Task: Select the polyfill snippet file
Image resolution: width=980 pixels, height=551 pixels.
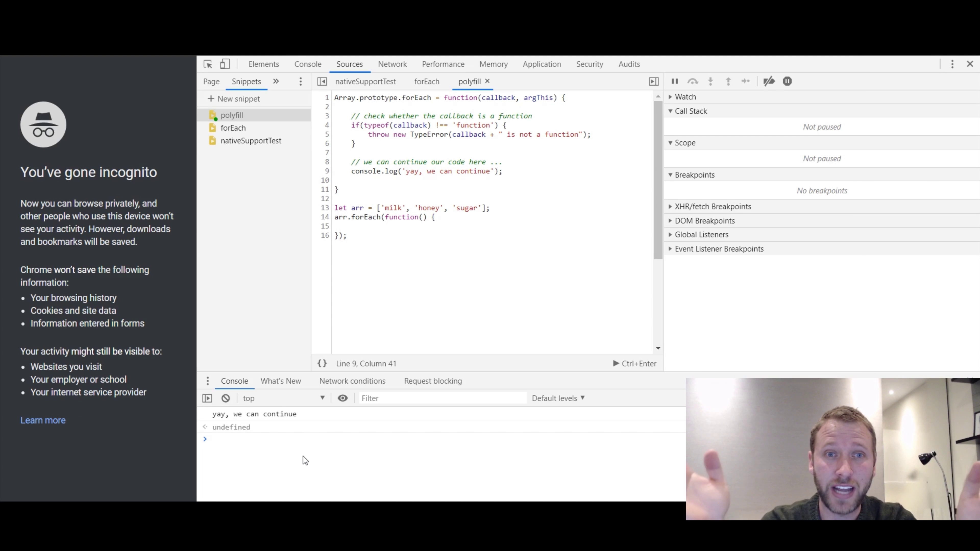Action: click(x=231, y=115)
